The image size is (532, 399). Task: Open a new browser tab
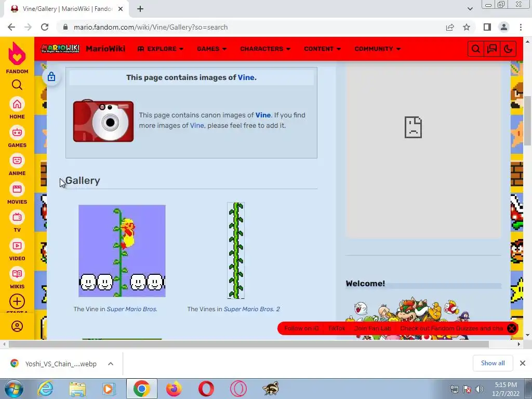140,9
